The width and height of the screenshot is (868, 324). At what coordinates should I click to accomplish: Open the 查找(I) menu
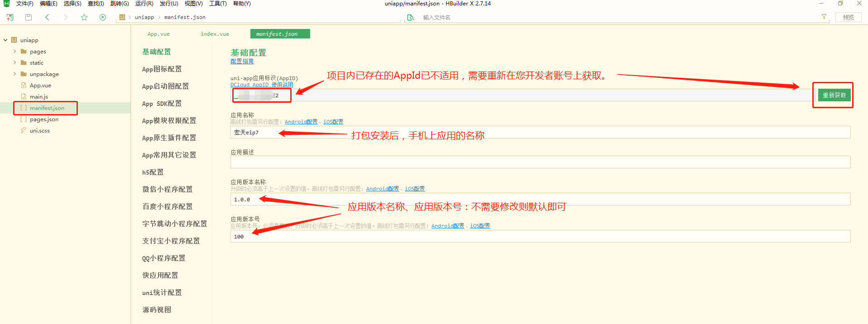(x=96, y=4)
